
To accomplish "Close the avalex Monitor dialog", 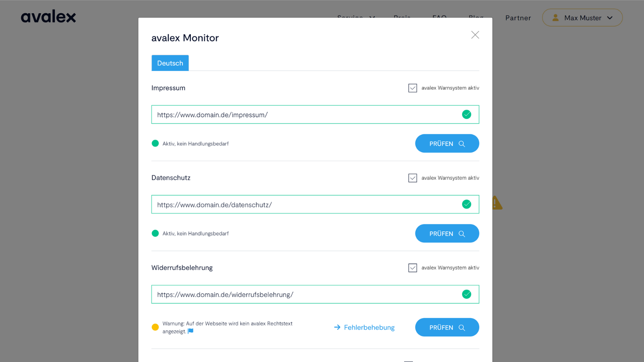I will 475,35.
